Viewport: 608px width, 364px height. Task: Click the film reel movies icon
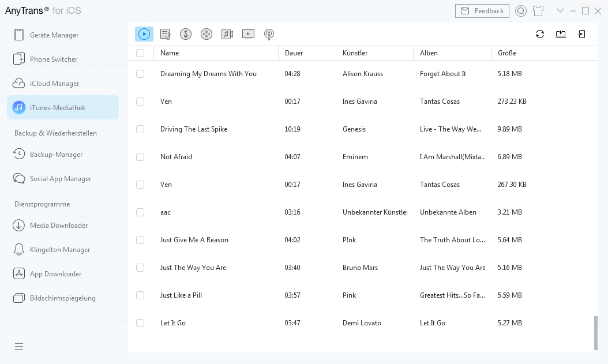pos(207,34)
